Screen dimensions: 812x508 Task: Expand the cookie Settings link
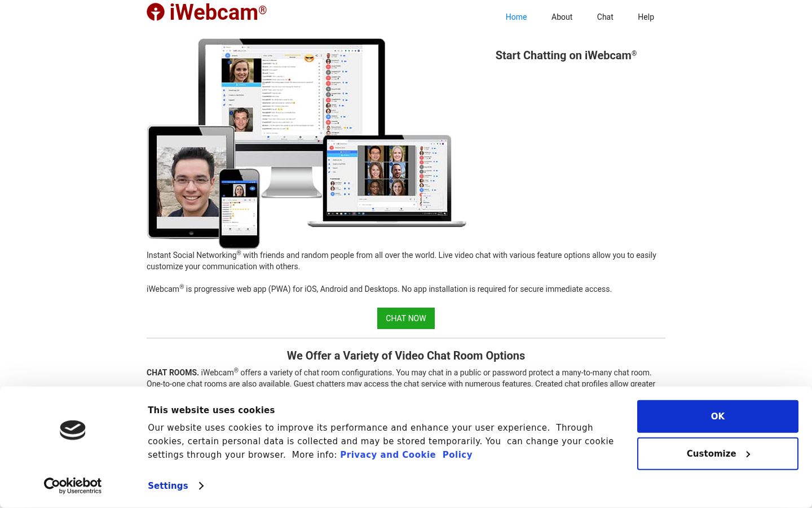tap(176, 485)
